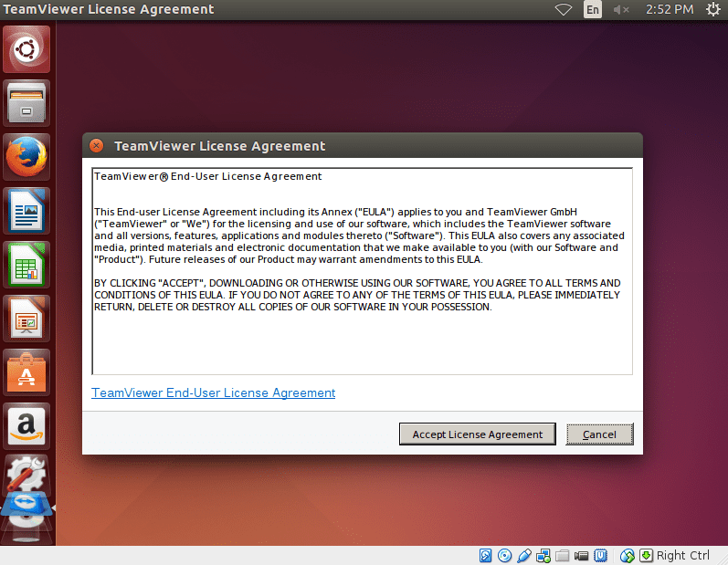Open System Settings gear-and-wrench icon
Screen dimensions: 728x565
(26, 473)
